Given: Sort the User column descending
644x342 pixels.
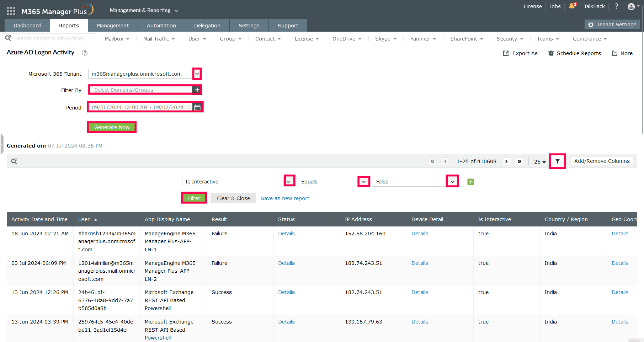Looking at the screenshot, I should click(x=96, y=219).
